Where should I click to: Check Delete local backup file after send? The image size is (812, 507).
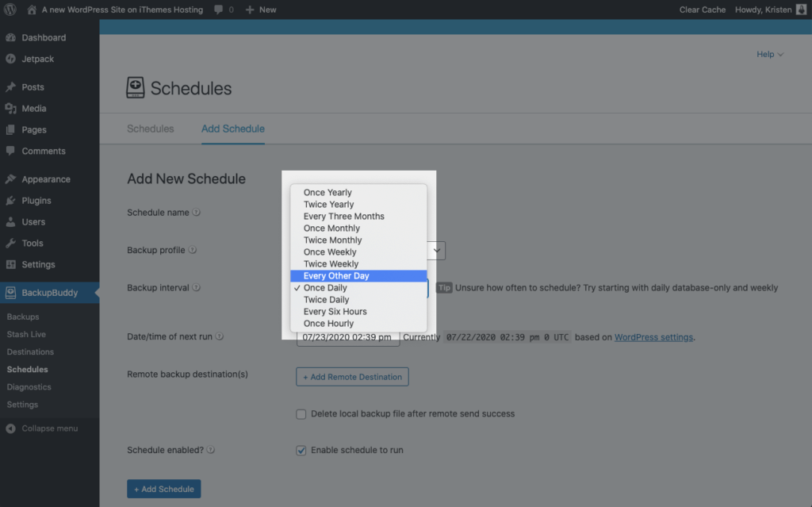(301, 413)
